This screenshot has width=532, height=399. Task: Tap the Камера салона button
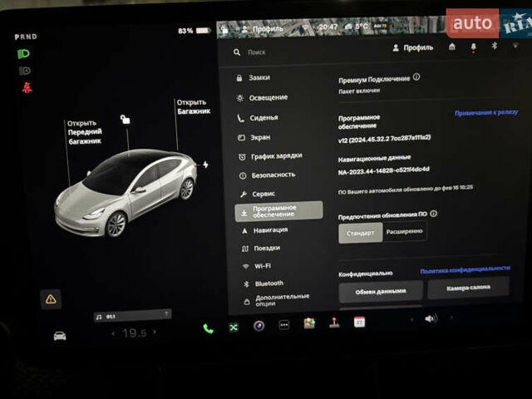coord(468,288)
